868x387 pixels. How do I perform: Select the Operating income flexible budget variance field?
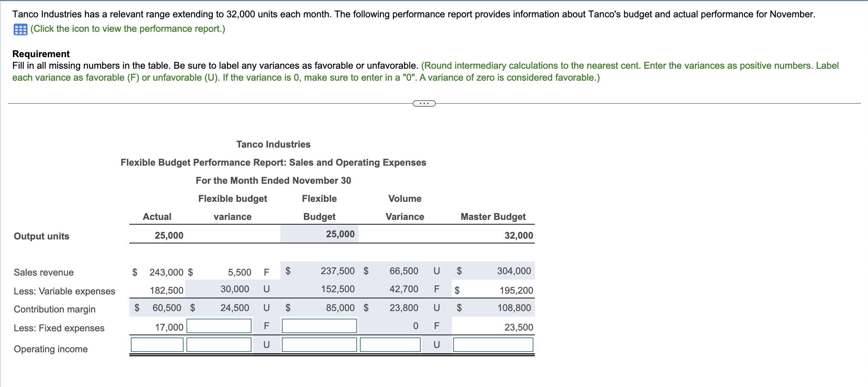pos(219,345)
